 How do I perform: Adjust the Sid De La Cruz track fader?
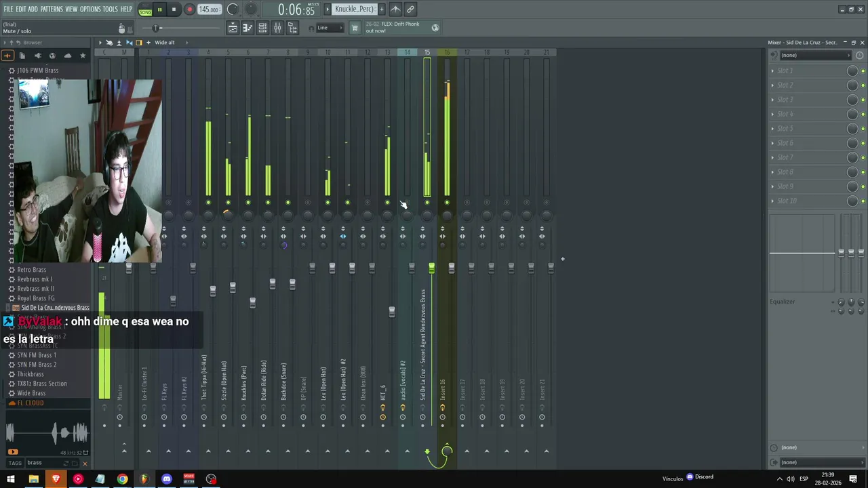431,269
